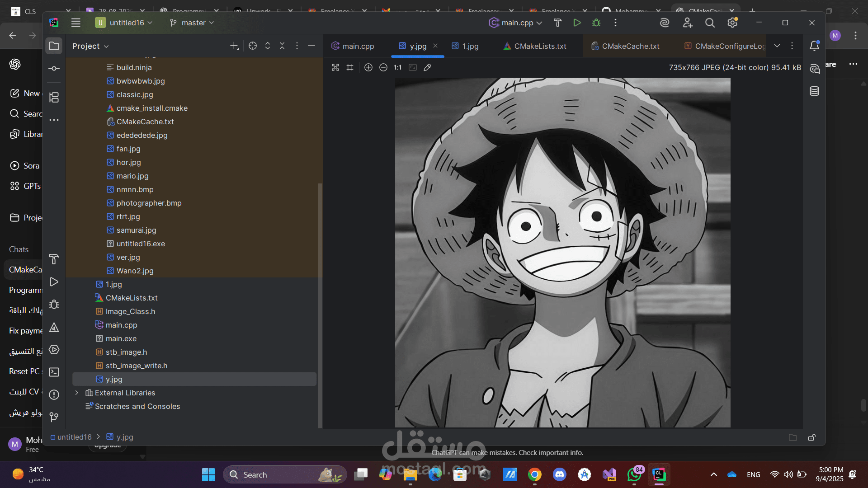Click Zoom Out in image viewer toolbar
Screen dimensions: 868x488
(383, 67)
